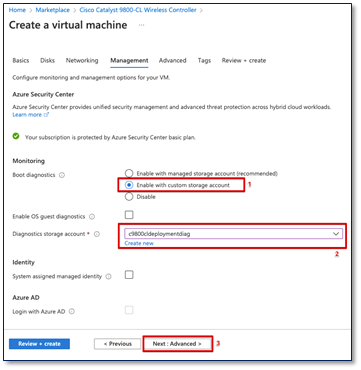The height and width of the screenshot is (370, 361).
Task: Tick the Enable OS guest diagnostics checkbox
Action: pyautogui.click(x=129, y=215)
